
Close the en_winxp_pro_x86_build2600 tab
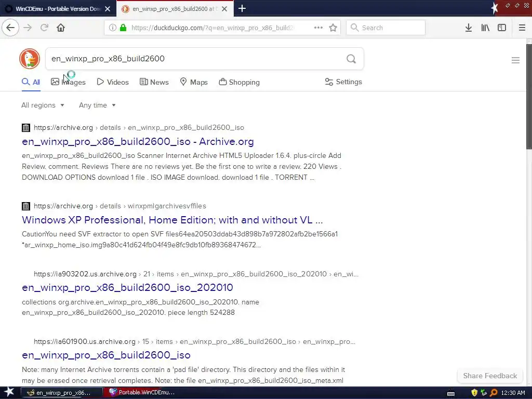224,9
